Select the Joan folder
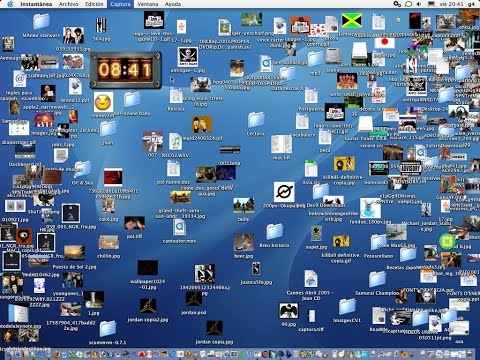480x360 pixels. [108, 129]
